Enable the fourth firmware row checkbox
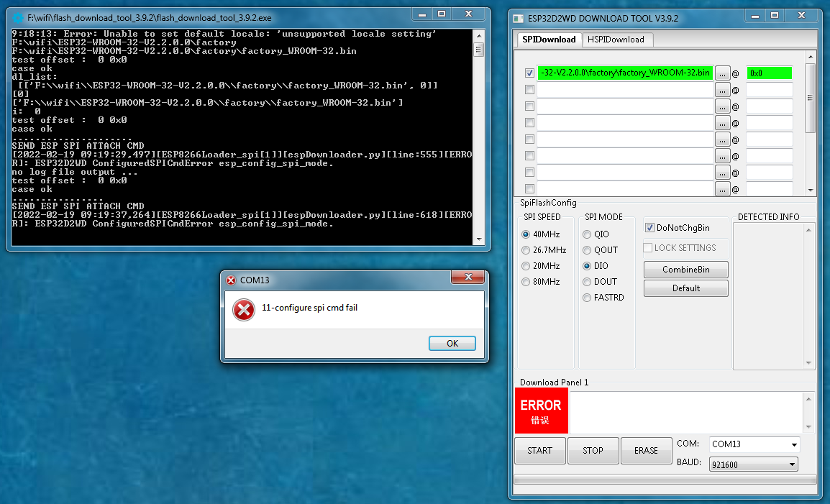Screen dimensions: 830x504 tap(529, 122)
